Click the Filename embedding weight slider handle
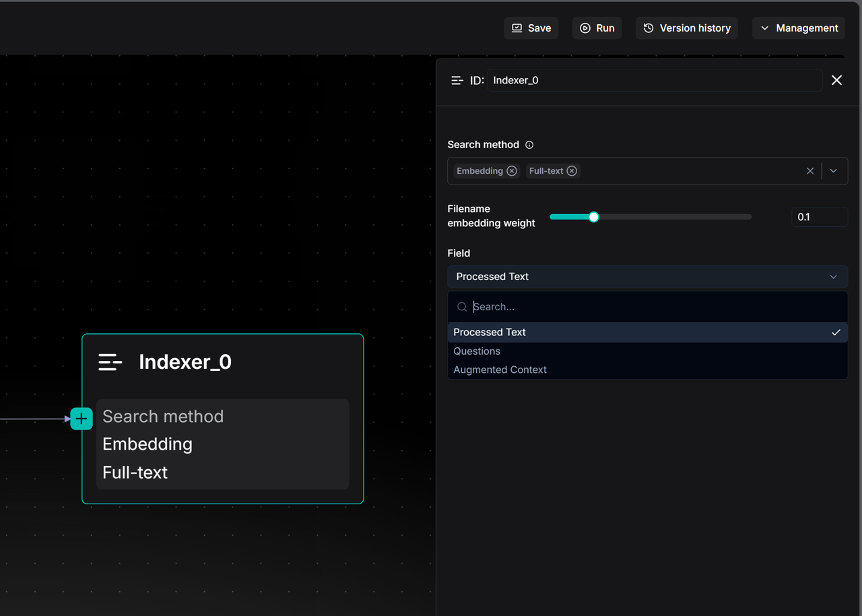Image resolution: width=862 pixels, height=616 pixels. 593,217
